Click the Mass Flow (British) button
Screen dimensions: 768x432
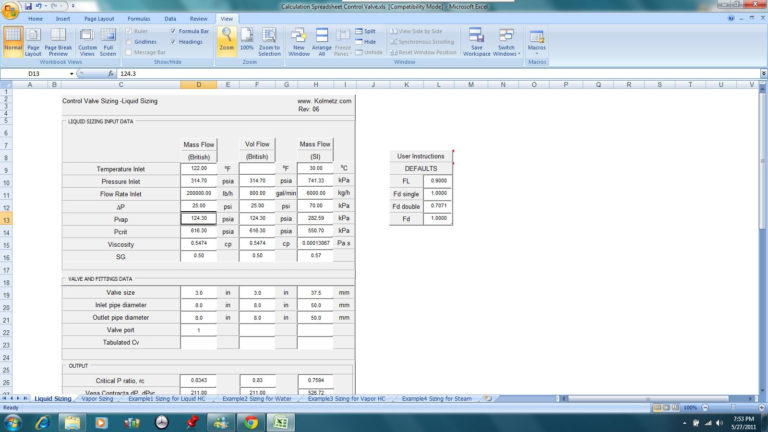(199, 150)
